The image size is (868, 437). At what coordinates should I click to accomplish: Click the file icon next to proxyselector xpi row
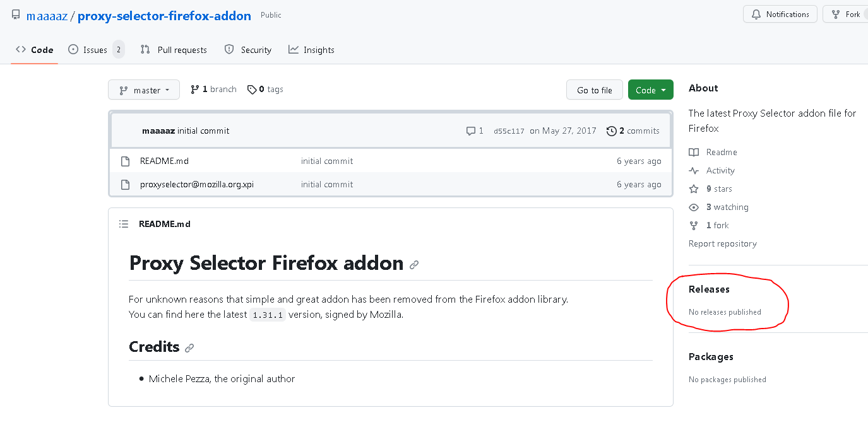125,184
